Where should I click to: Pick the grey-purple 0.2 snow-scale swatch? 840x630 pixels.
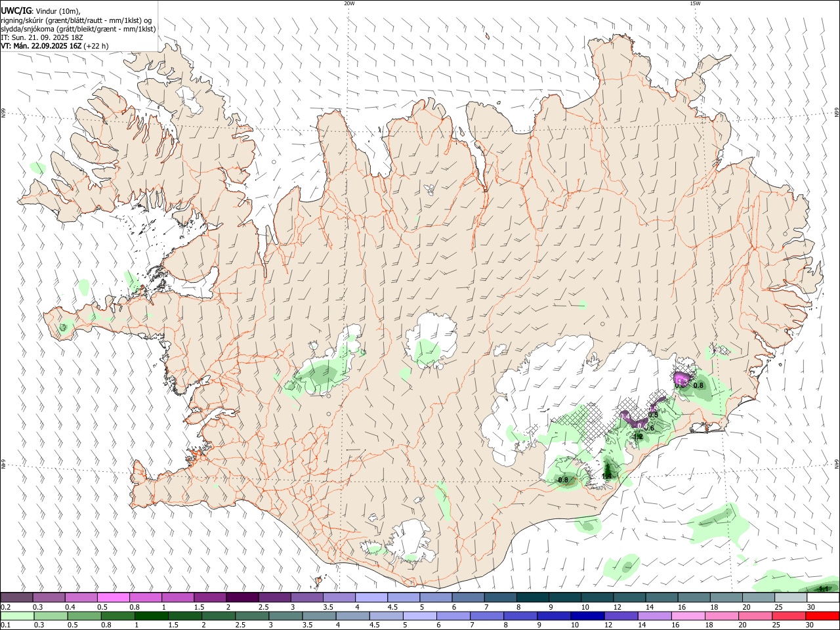click(16, 598)
